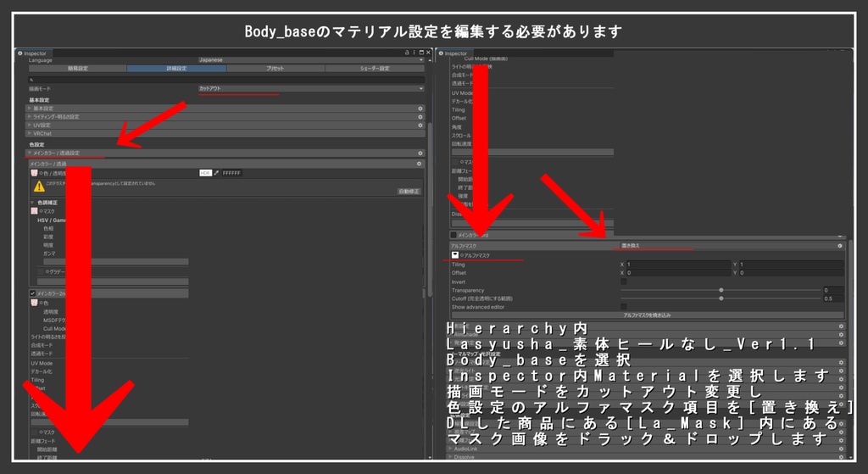Open the アルファマスク mode dropdown 置き換え

(x=728, y=246)
